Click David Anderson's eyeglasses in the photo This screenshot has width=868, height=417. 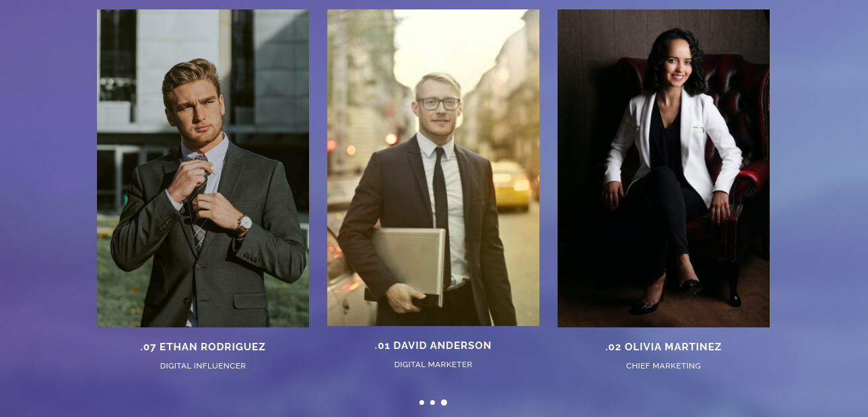pos(438,104)
